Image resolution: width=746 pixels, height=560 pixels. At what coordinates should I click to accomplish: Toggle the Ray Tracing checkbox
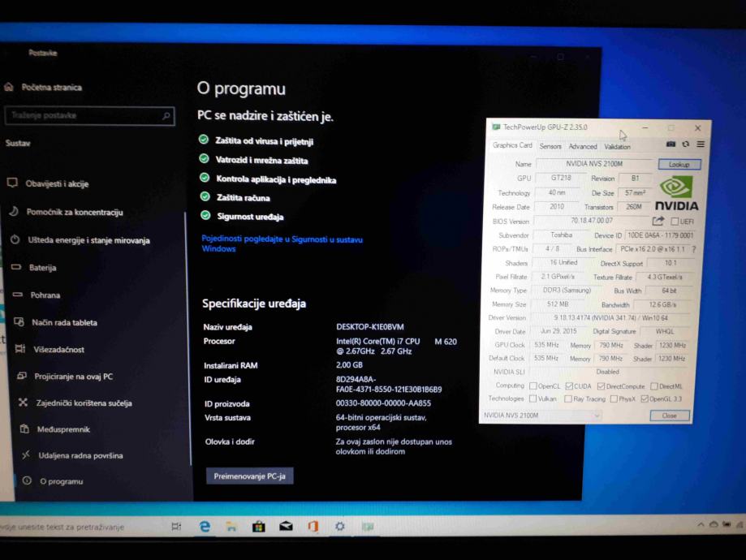click(568, 398)
